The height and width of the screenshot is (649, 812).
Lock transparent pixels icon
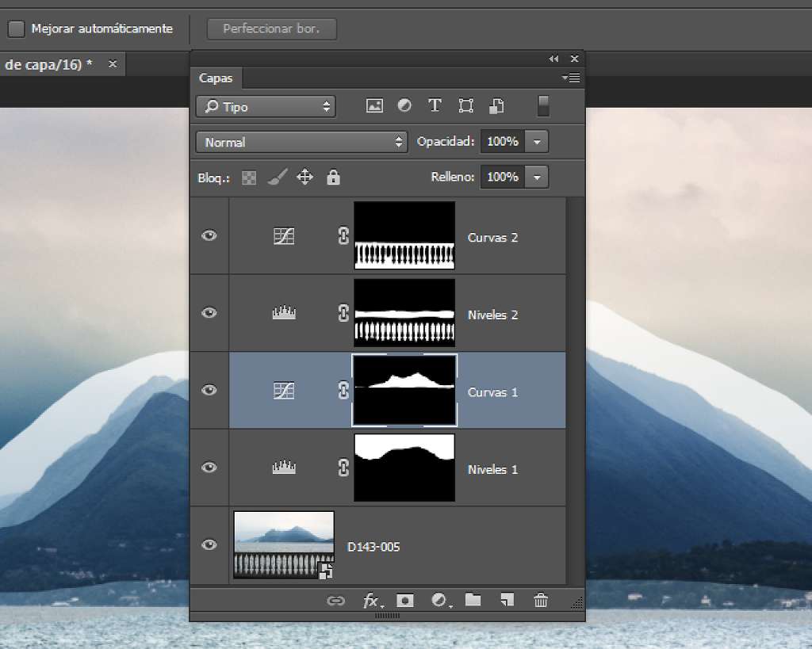click(x=249, y=178)
